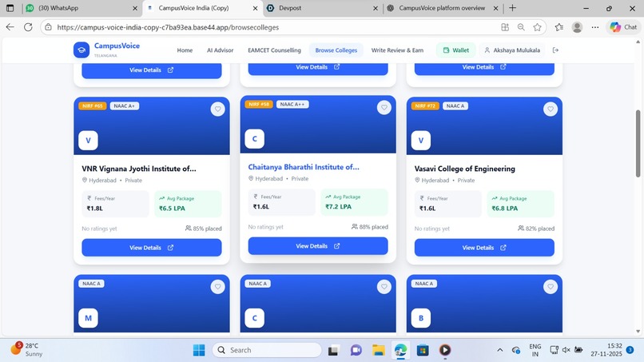The image size is (644, 362).
Task: Favorite Vasavi College with the heart icon
Action: (x=551, y=109)
